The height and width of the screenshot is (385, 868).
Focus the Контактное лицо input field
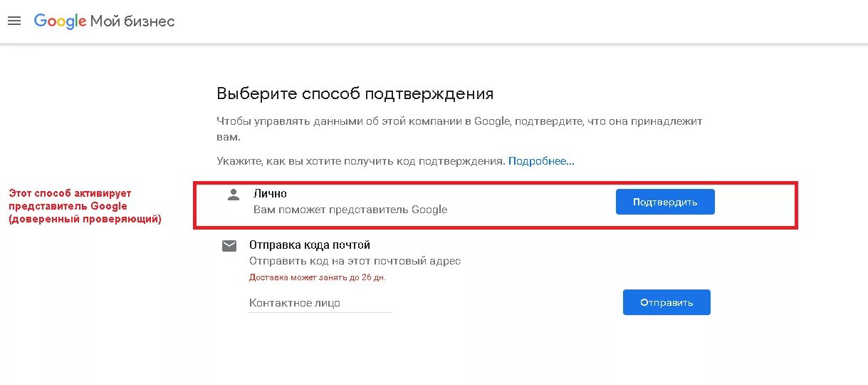pyautogui.click(x=320, y=303)
